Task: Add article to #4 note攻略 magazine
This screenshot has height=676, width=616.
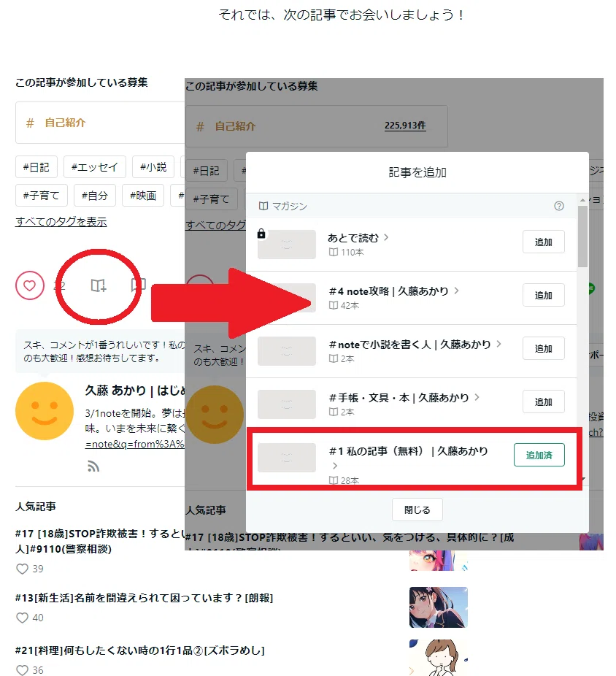Action: tap(543, 296)
